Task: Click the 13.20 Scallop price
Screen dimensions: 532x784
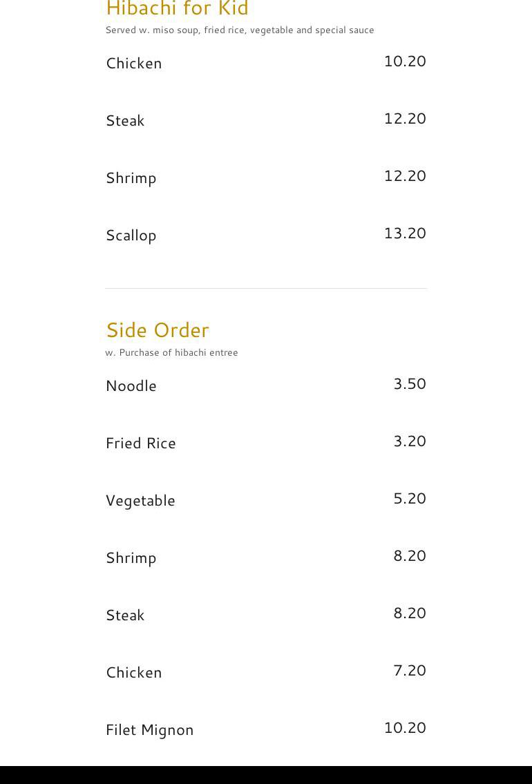Action: point(404,233)
